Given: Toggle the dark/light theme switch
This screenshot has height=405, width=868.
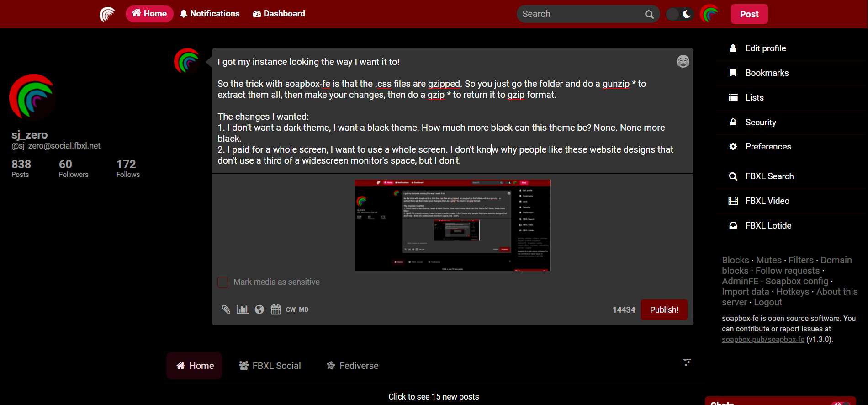Looking at the screenshot, I should (x=680, y=14).
